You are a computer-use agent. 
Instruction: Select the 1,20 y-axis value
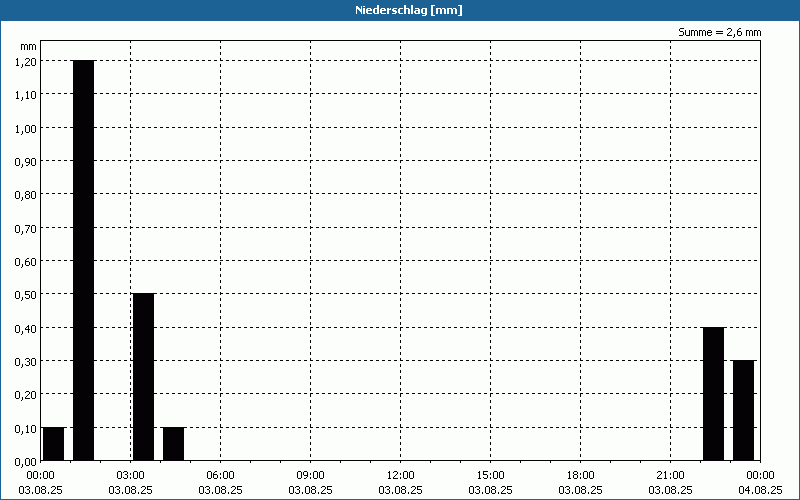click(26, 61)
